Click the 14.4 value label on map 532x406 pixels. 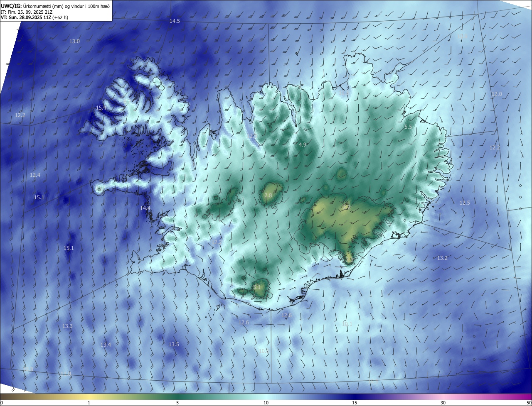point(145,208)
